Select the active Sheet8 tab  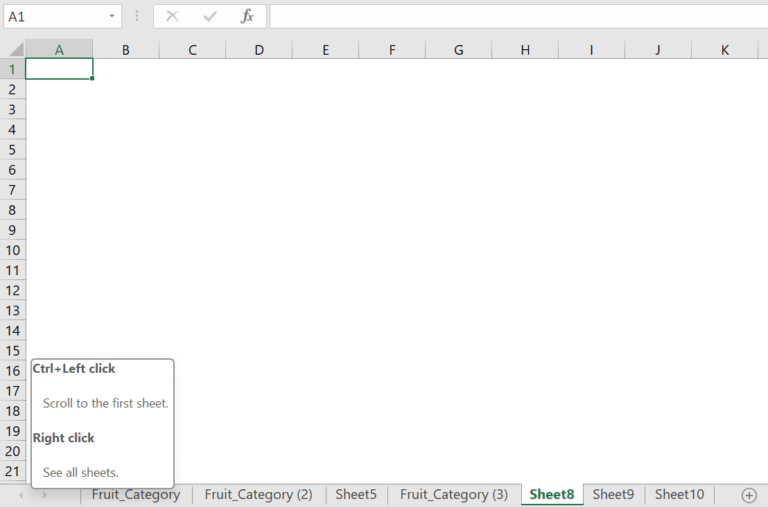click(x=552, y=495)
